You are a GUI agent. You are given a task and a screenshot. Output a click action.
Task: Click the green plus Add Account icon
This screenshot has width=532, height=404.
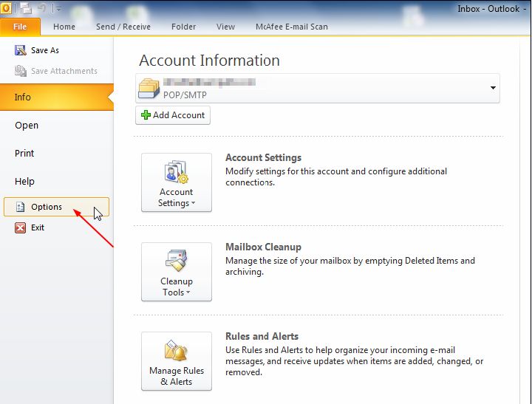pos(146,115)
